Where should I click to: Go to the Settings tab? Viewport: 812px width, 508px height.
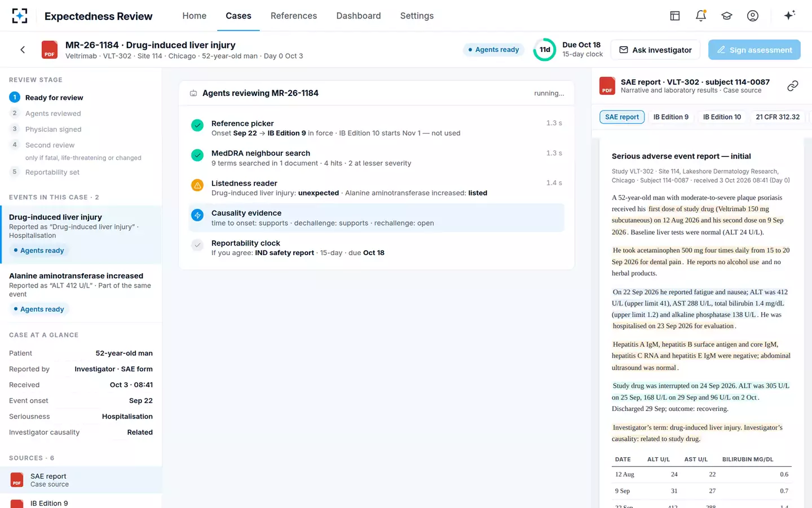pyautogui.click(x=417, y=16)
